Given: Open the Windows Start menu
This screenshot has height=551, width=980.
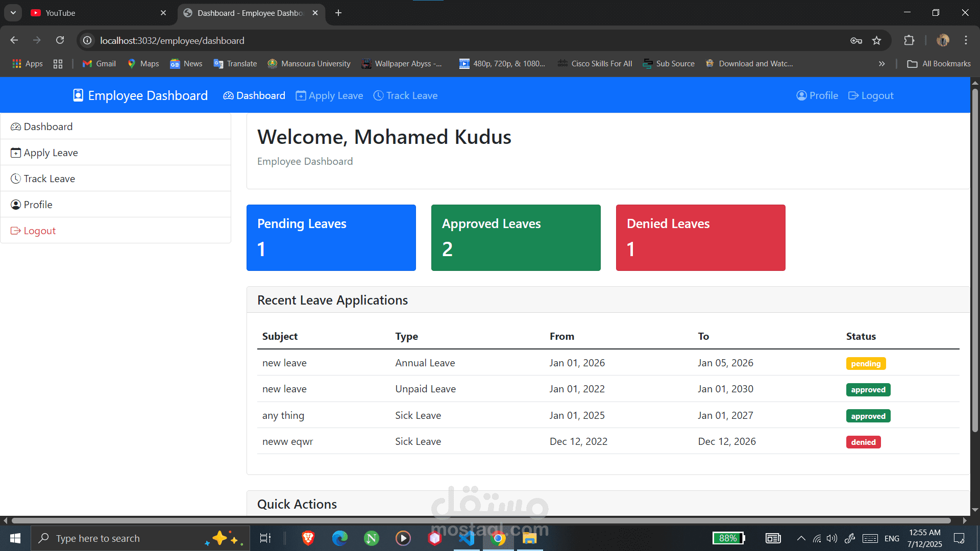Looking at the screenshot, I should click(x=15, y=538).
